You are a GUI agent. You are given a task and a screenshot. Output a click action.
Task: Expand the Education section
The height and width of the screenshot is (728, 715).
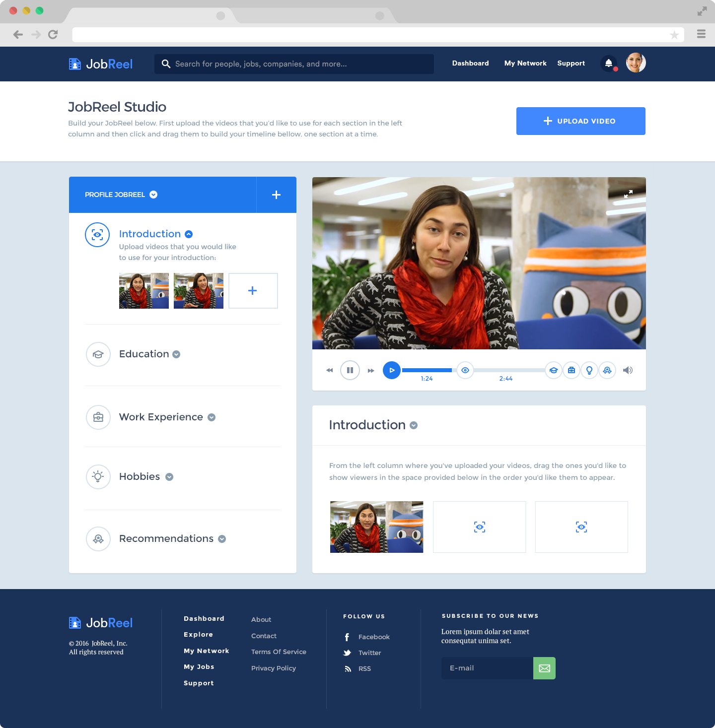[x=176, y=354]
